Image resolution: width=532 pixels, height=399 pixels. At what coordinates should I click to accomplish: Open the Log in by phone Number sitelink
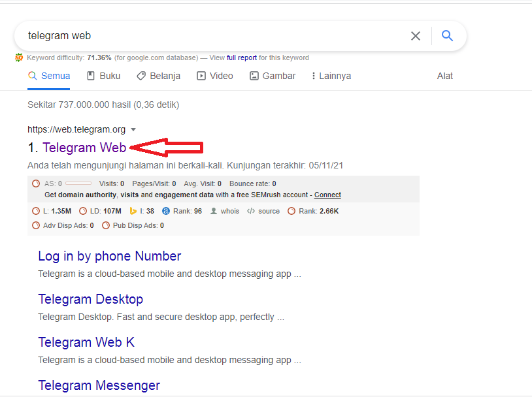pyautogui.click(x=109, y=256)
